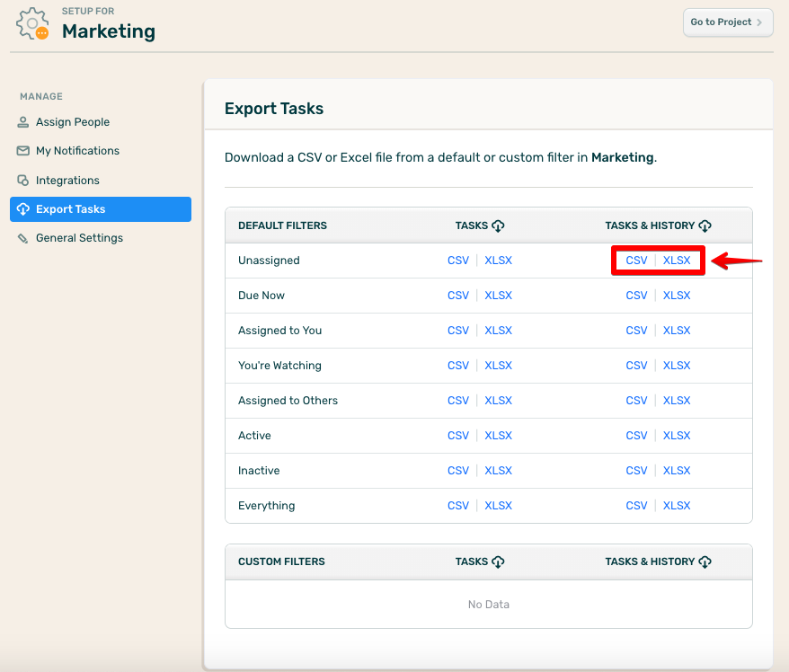Export Everything tasks & history CSV
Screen dimensions: 789x672
point(636,506)
